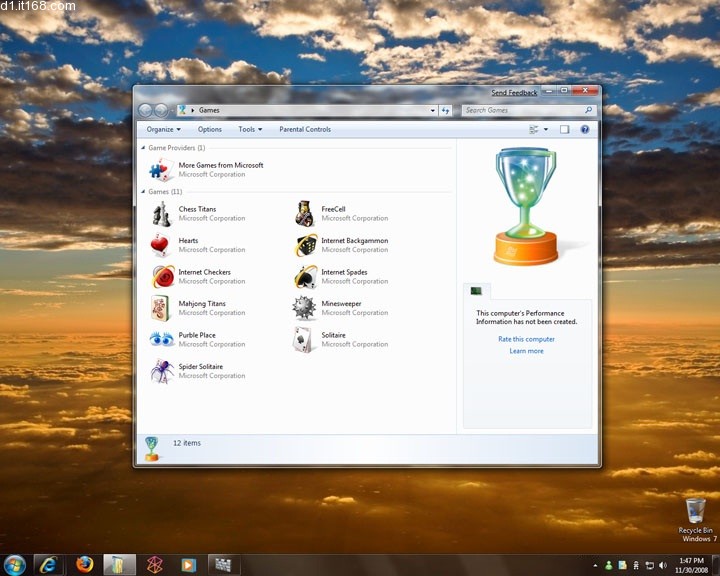Image resolution: width=720 pixels, height=576 pixels.
Task: Select the Internet Backgammon icon
Action: tap(305, 245)
